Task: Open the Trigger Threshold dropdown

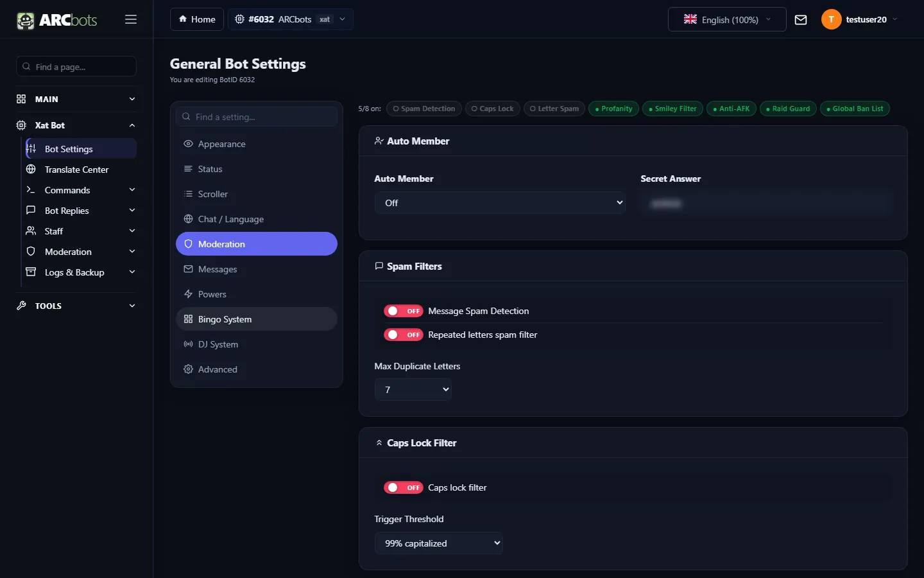Action: tap(438, 543)
